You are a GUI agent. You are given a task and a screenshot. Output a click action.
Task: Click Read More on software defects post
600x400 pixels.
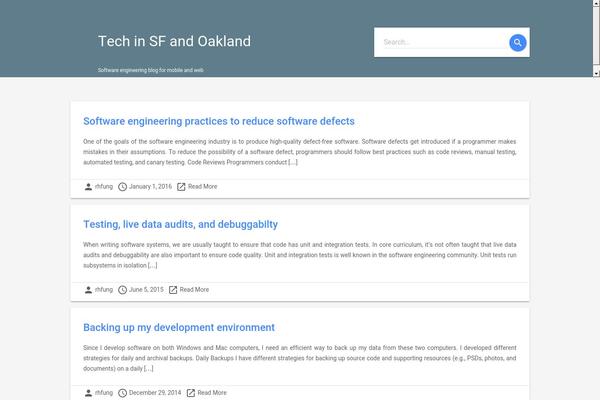point(202,186)
